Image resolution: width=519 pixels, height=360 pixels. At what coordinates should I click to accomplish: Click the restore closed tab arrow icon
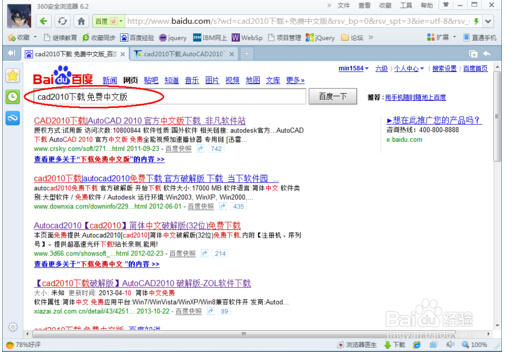487,54
